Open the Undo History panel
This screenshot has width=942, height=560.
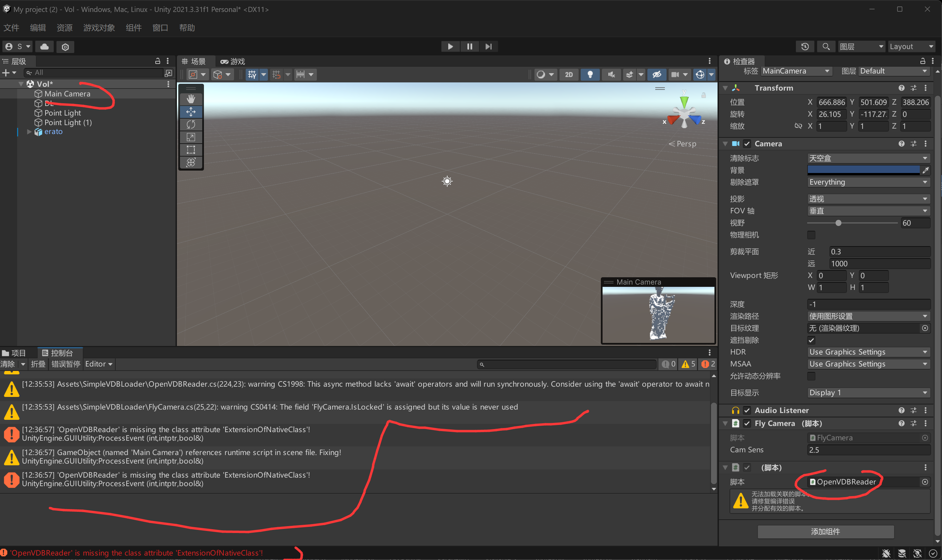click(805, 46)
